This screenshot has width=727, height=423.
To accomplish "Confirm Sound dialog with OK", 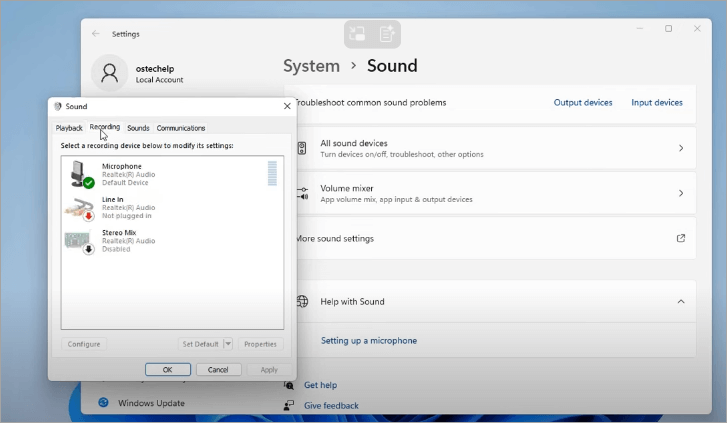I will pyautogui.click(x=167, y=370).
